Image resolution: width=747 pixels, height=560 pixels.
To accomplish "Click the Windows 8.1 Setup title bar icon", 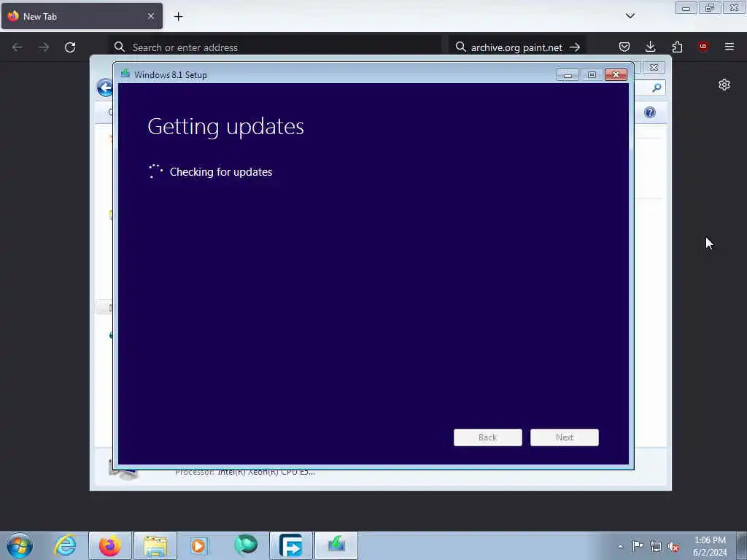I will 125,74.
